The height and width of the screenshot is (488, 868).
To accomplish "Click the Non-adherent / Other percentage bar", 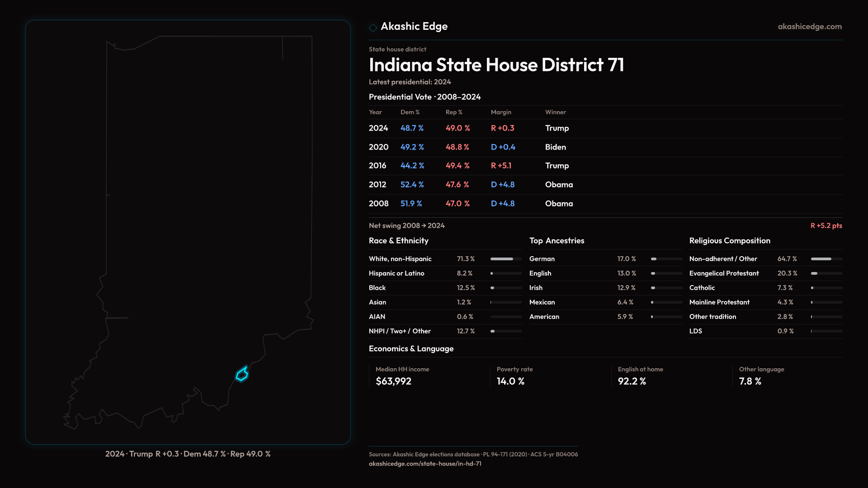I will (x=826, y=259).
